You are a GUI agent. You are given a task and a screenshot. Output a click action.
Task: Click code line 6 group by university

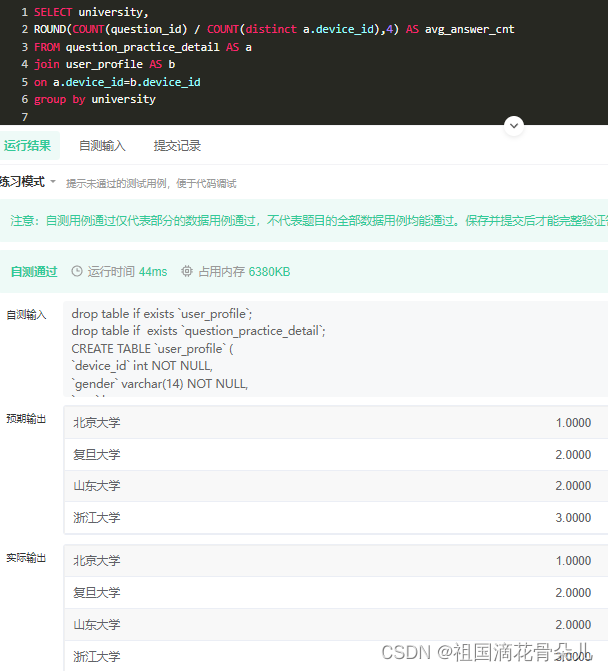click(95, 99)
